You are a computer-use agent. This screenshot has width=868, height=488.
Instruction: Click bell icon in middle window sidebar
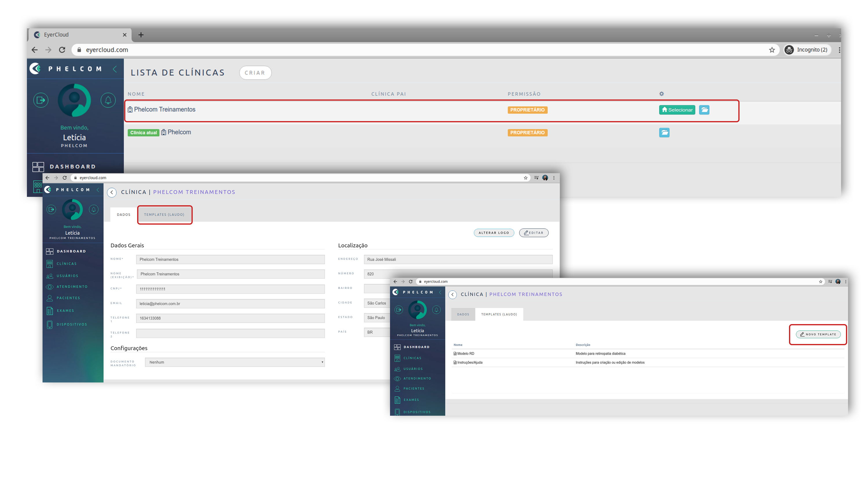(x=94, y=210)
